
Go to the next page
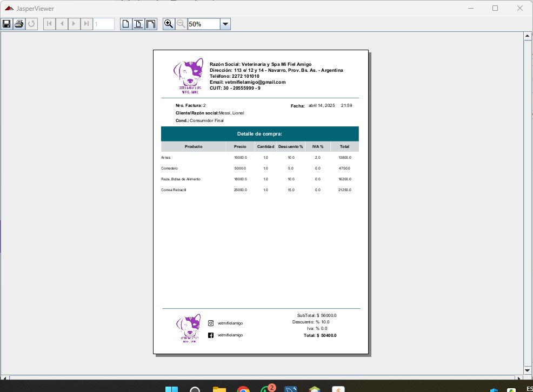click(x=74, y=24)
